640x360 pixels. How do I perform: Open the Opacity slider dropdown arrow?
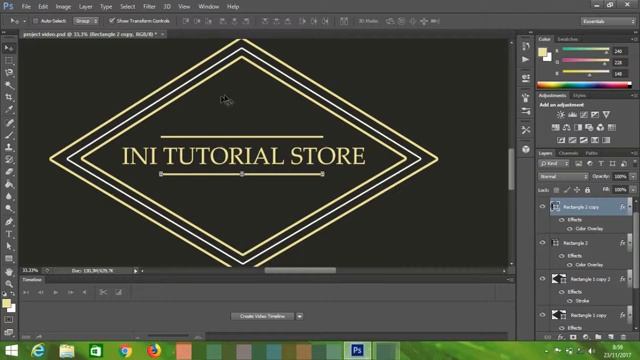[633, 177]
